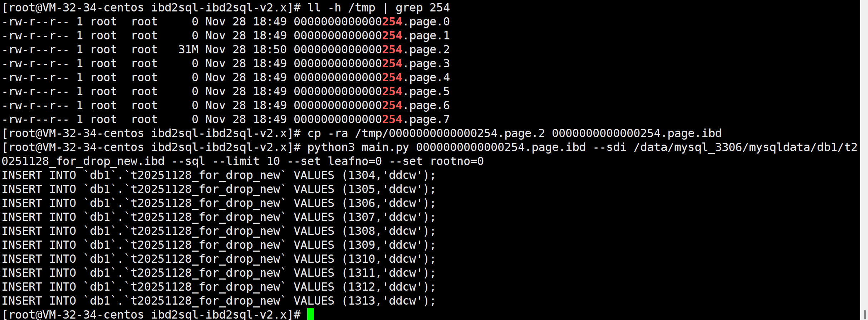Click the '--limit 10' option text

pyautogui.click(x=246, y=161)
